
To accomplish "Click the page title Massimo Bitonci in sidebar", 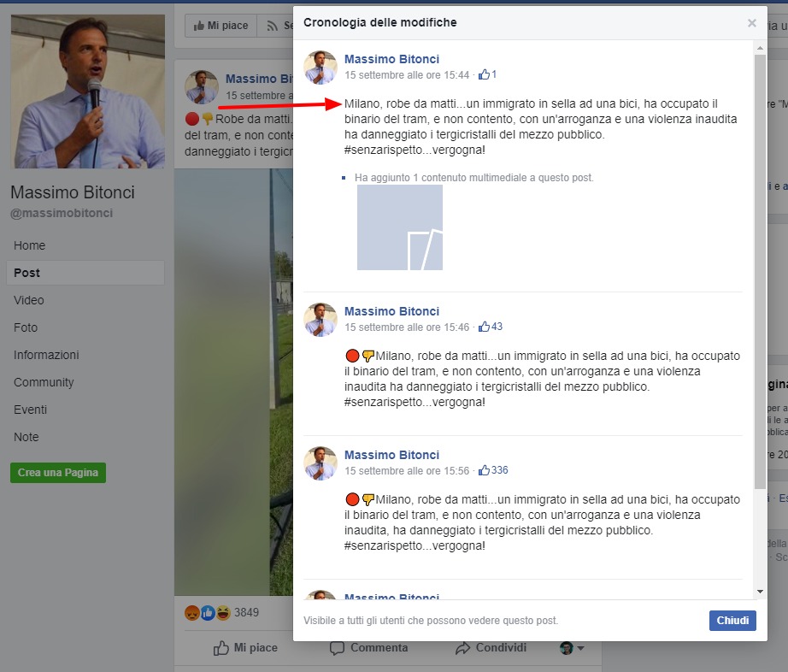I will tap(73, 192).
